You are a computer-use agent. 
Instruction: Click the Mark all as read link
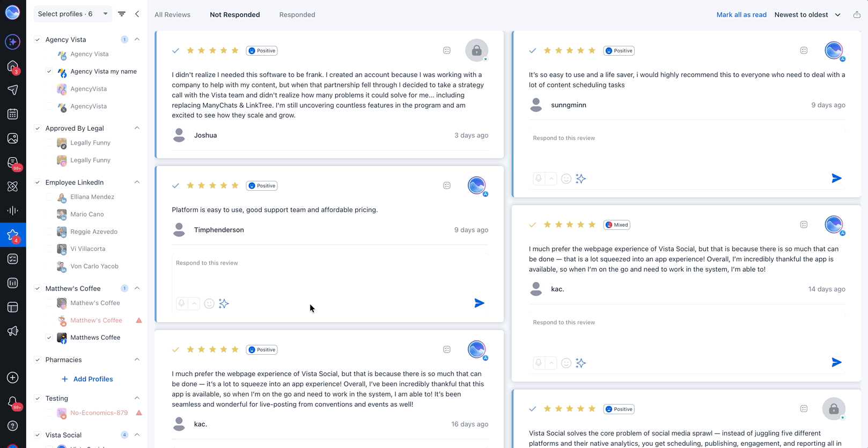(741, 14)
